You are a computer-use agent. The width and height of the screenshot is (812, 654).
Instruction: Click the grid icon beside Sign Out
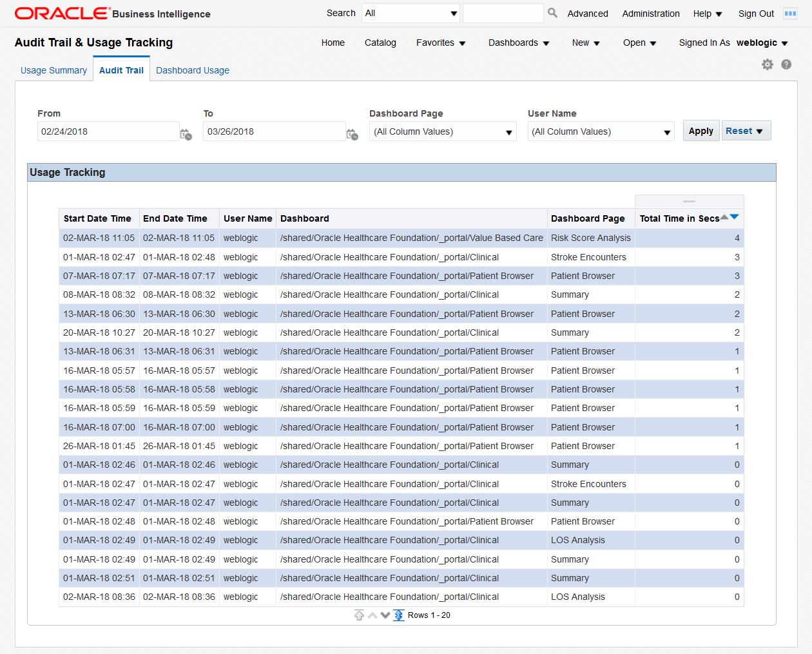click(x=790, y=12)
